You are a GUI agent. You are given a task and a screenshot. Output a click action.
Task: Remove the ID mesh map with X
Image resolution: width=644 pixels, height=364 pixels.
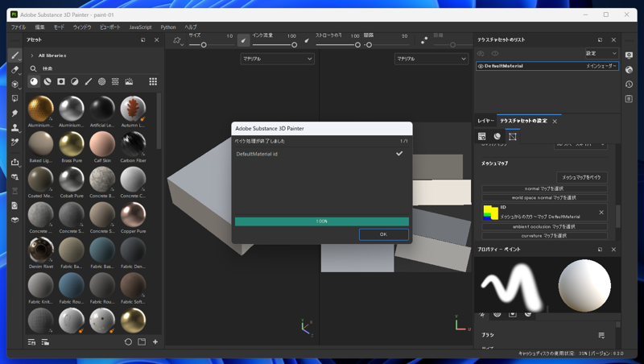pos(601,213)
